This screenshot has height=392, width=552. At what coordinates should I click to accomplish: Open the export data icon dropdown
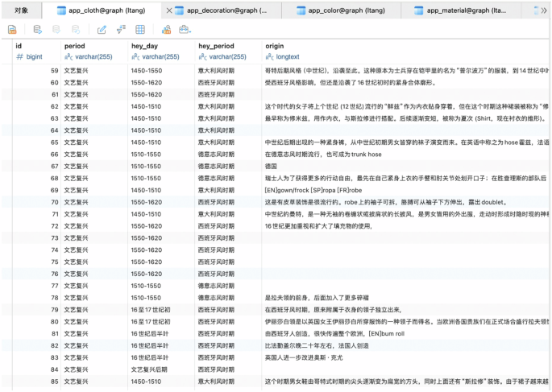(x=185, y=30)
